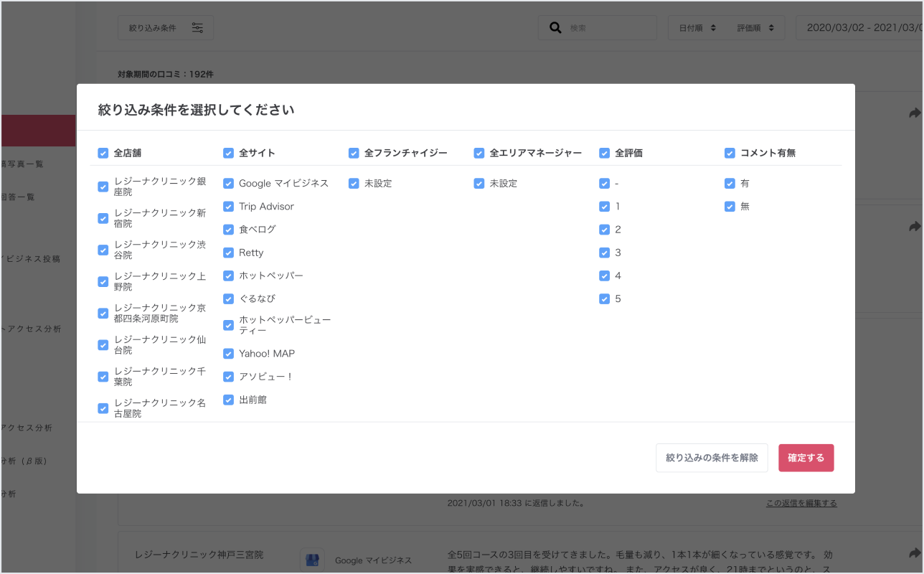Click 確定する button

806,458
